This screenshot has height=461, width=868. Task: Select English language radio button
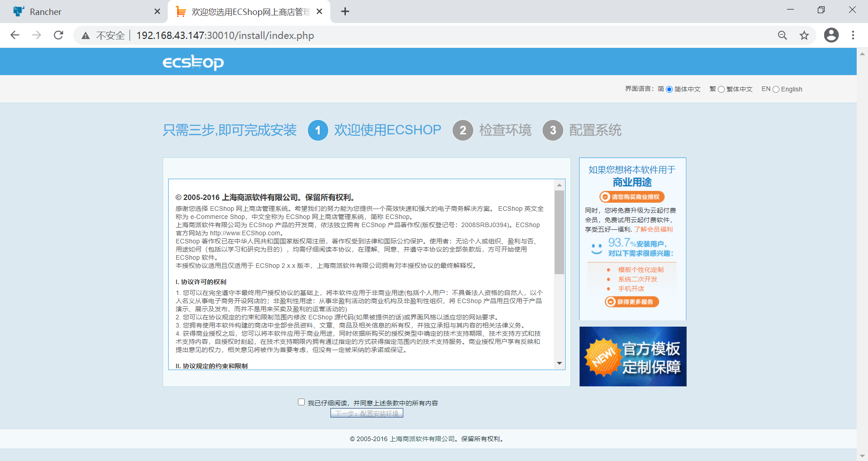[x=776, y=89]
